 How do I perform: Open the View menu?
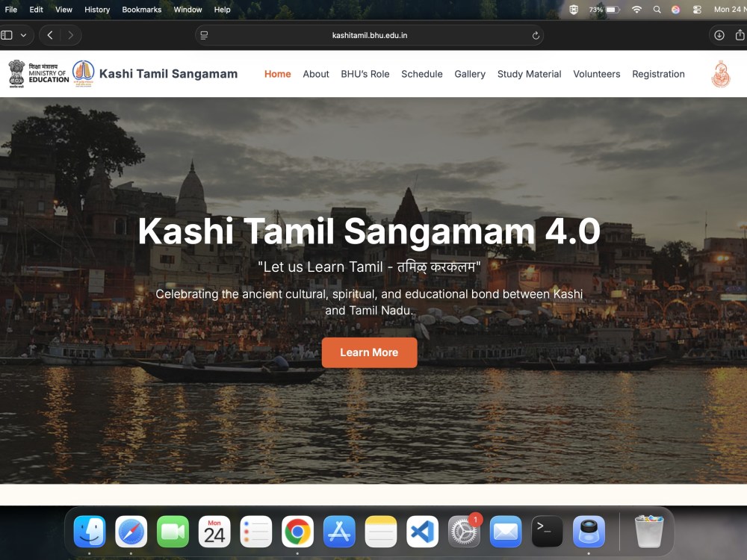pyautogui.click(x=63, y=10)
